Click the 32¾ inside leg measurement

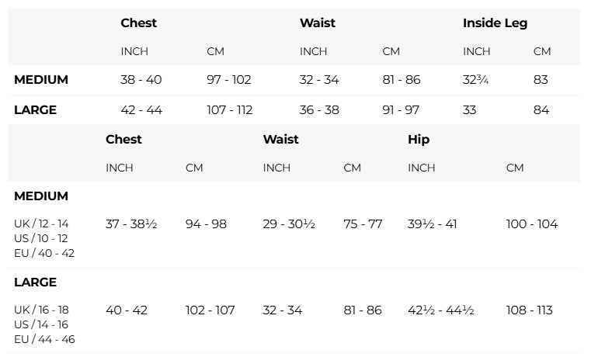coord(476,80)
